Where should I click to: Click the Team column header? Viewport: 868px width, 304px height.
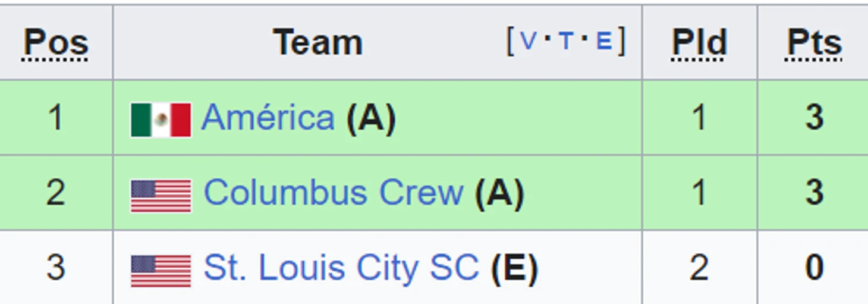(317, 43)
